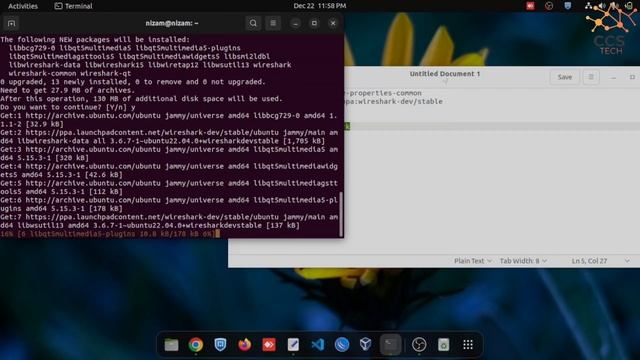Select the Terminal icon in the dock

click(391, 345)
